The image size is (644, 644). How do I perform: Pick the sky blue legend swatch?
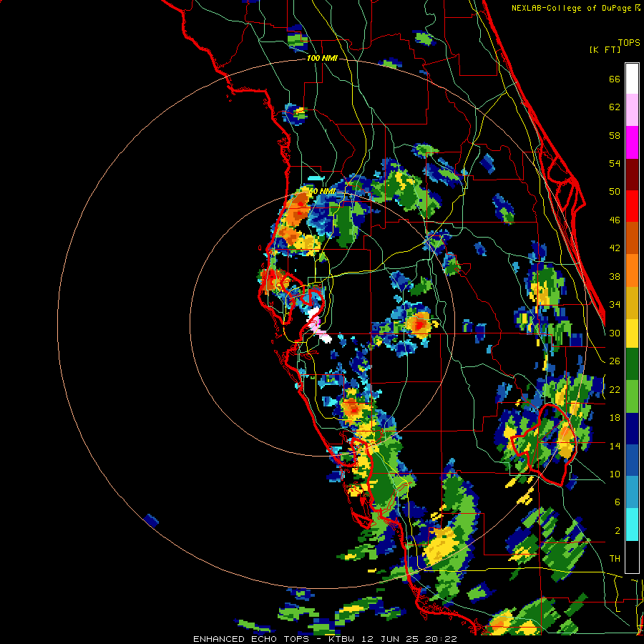click(632, 492)
